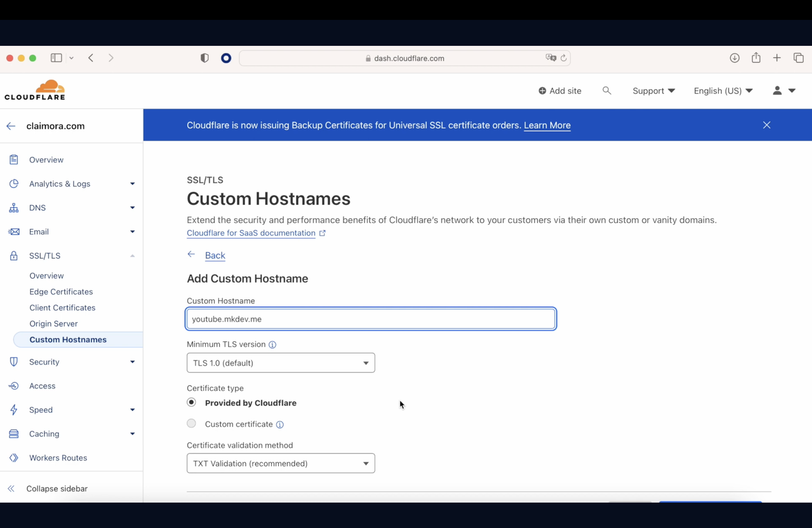Click the Safari share icon

click(756, 57)
